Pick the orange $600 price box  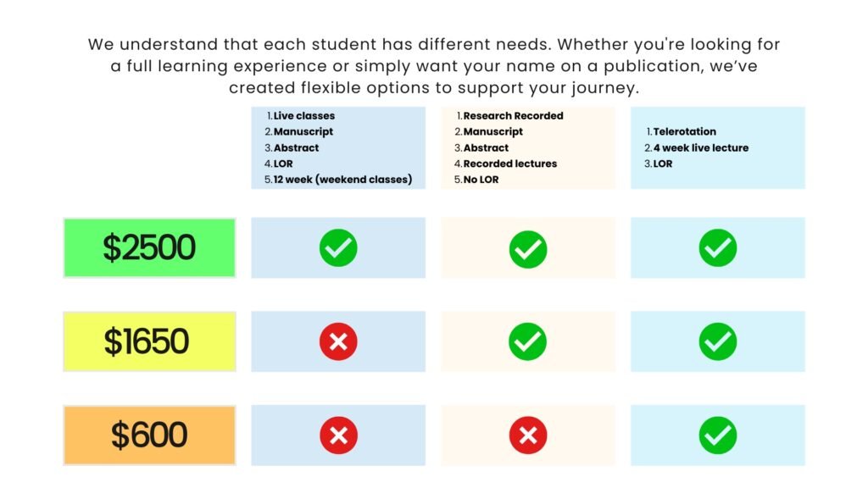click(x=149, y=435)
